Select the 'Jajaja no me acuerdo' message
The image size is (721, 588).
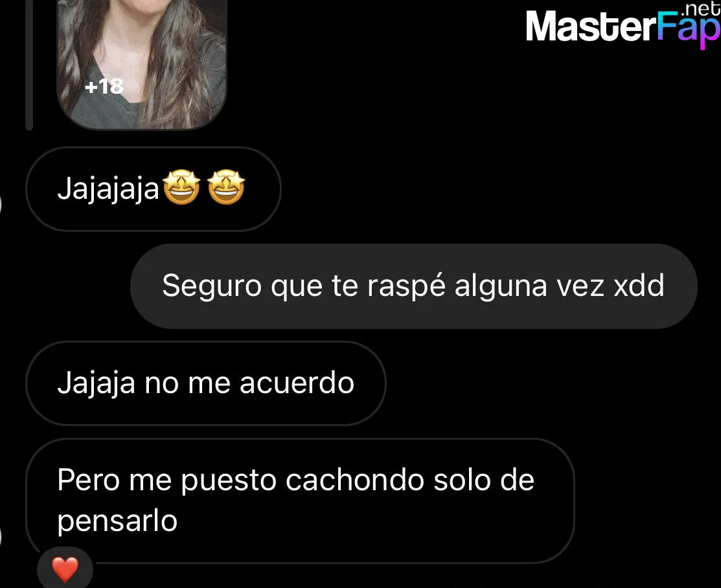tap(206, 383)
